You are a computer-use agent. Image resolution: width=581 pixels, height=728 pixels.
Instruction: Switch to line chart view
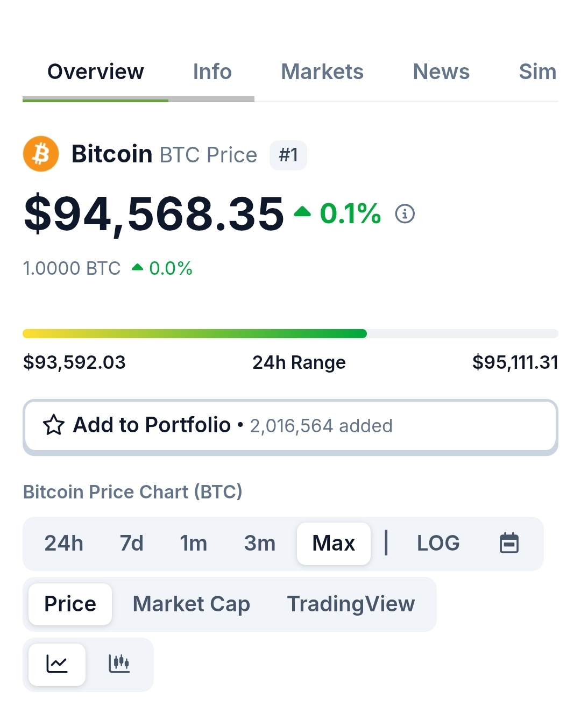click(57, 665)
